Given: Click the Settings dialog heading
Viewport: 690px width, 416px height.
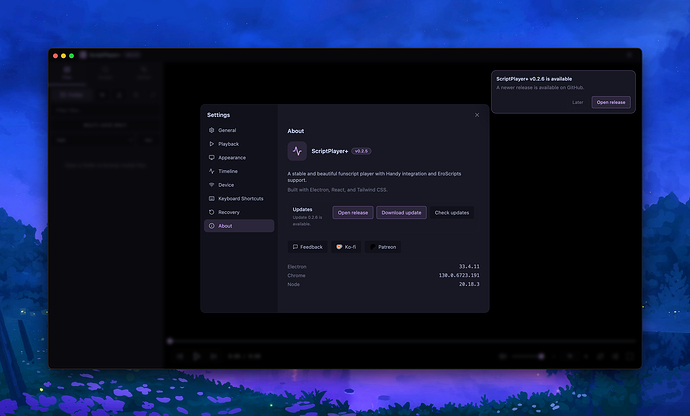Looking at the screenshot, I should (x=218, y=115).
